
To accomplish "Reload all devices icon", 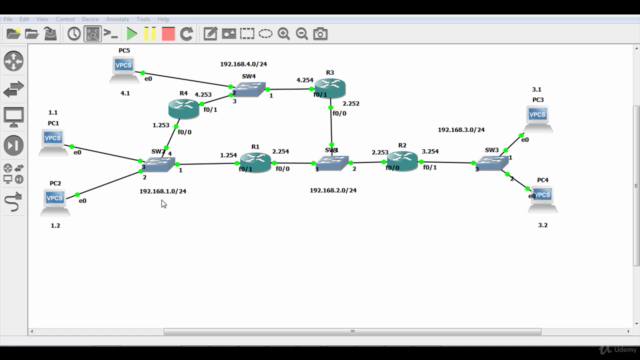I will [x=187, y=34].
